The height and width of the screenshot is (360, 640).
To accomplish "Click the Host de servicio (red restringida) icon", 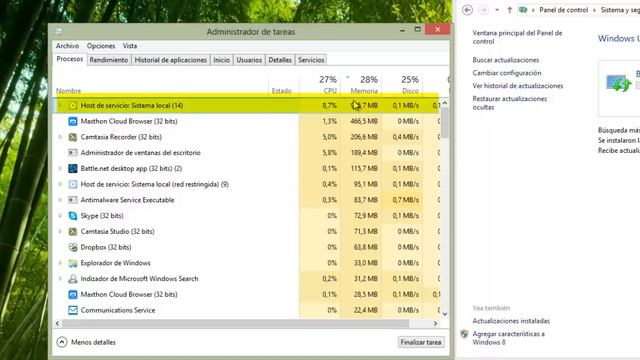I will tap(73, 184).
